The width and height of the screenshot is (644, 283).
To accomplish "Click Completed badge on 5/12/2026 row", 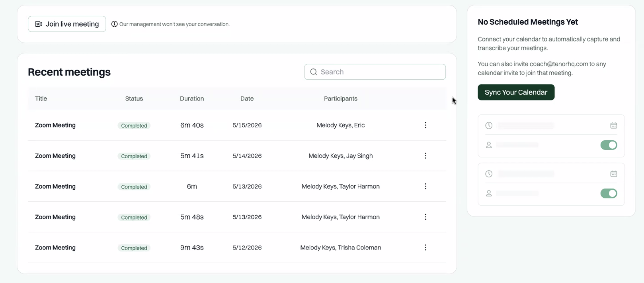I will 134,248.
